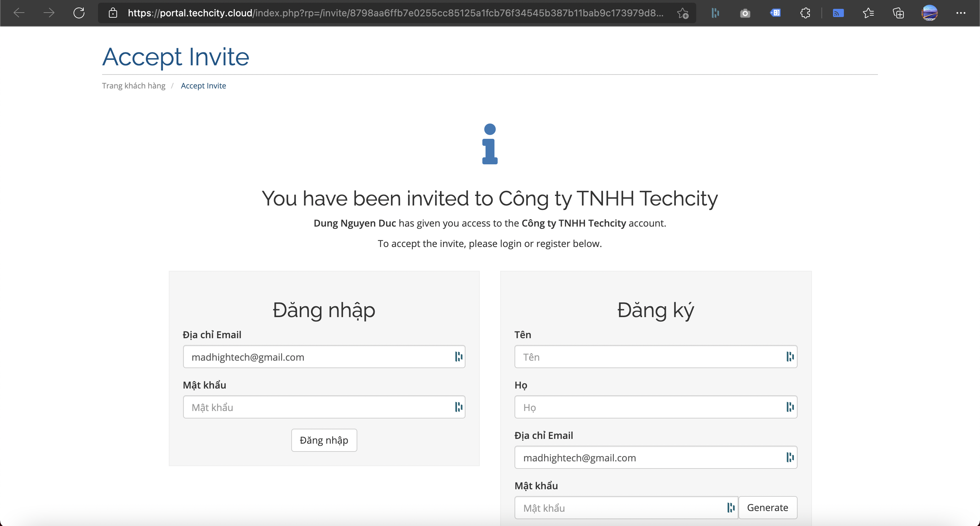Click autofill icon in the Tên field

tap(790, 356)
